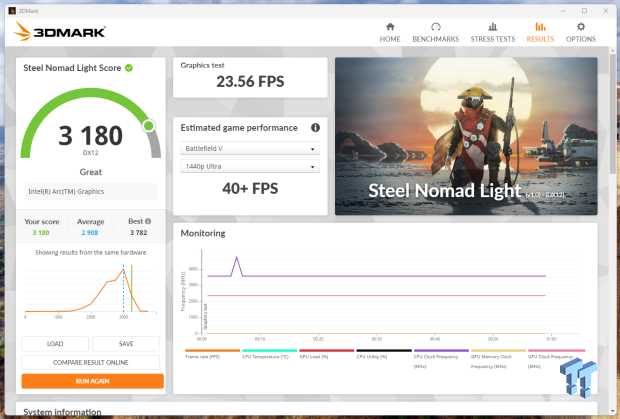Click the Results chart icon
This screenshot has height=419, width=620.
[540, 26]
